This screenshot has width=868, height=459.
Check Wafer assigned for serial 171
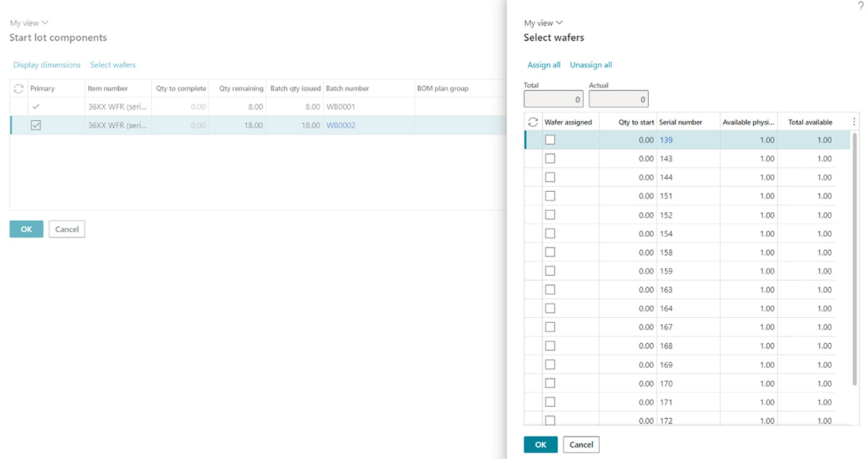click(550, 402)
